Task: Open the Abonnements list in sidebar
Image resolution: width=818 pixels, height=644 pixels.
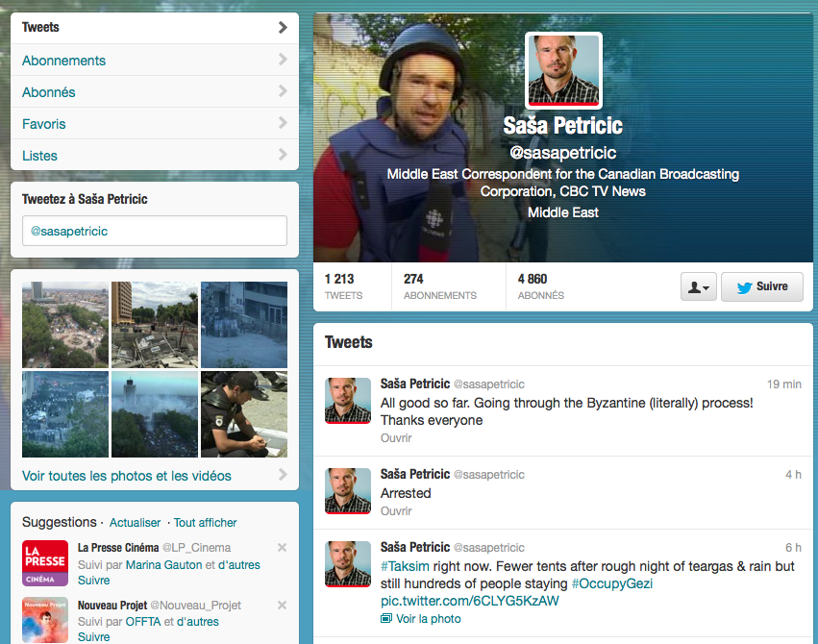Action: 63,61
